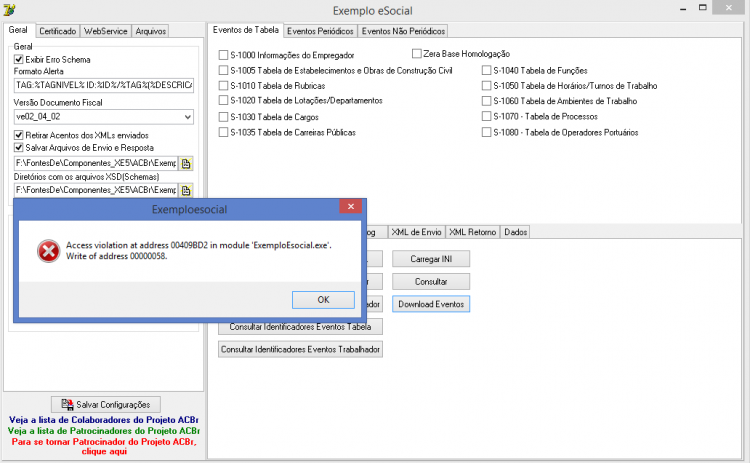Open the XML de Envio tab
Image resolution: width=750 pixels, height=463 pixels.
tap(416, 232)
